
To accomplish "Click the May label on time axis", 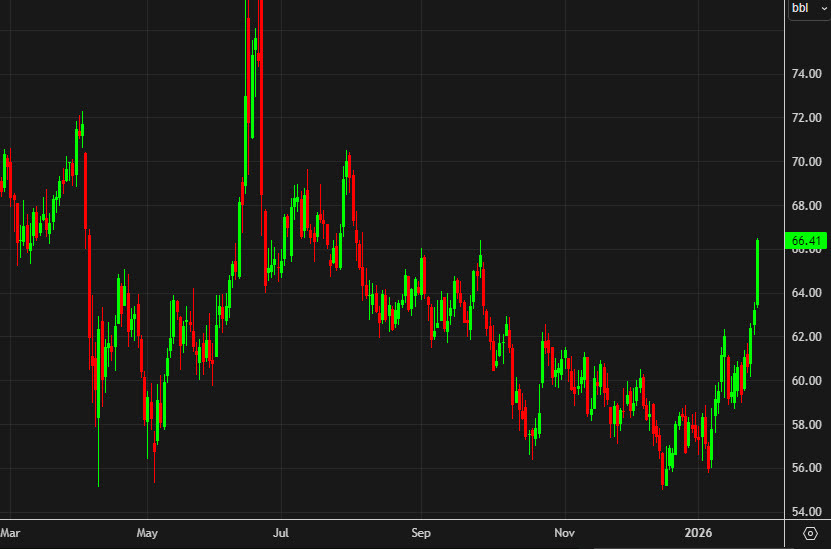I will click(x=147, y=533).
